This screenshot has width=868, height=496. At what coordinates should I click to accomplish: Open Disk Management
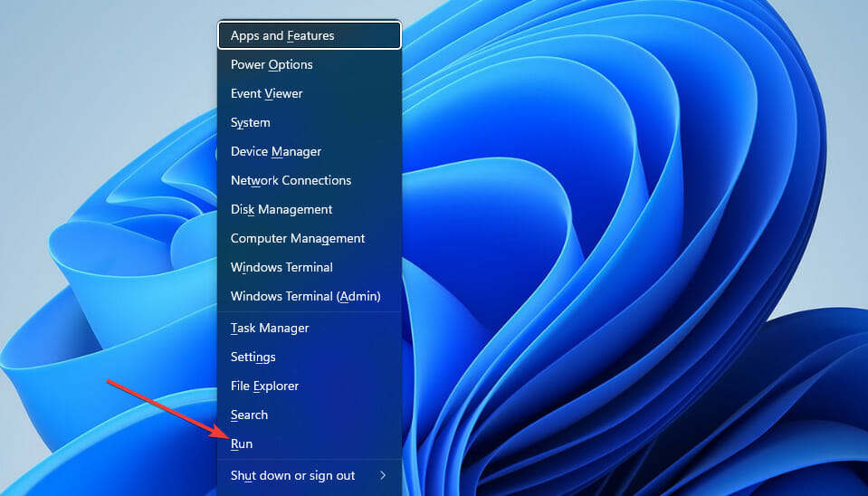[281, 210]
